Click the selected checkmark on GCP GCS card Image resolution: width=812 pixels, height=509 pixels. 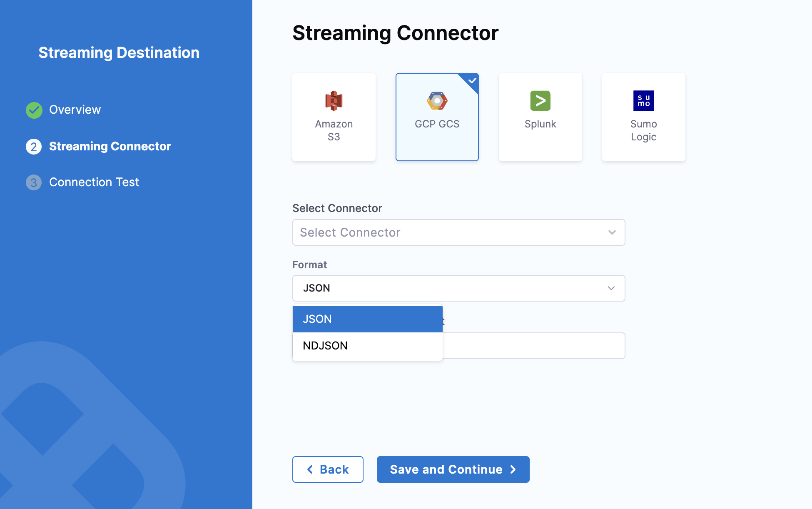(x=472, y=80)
